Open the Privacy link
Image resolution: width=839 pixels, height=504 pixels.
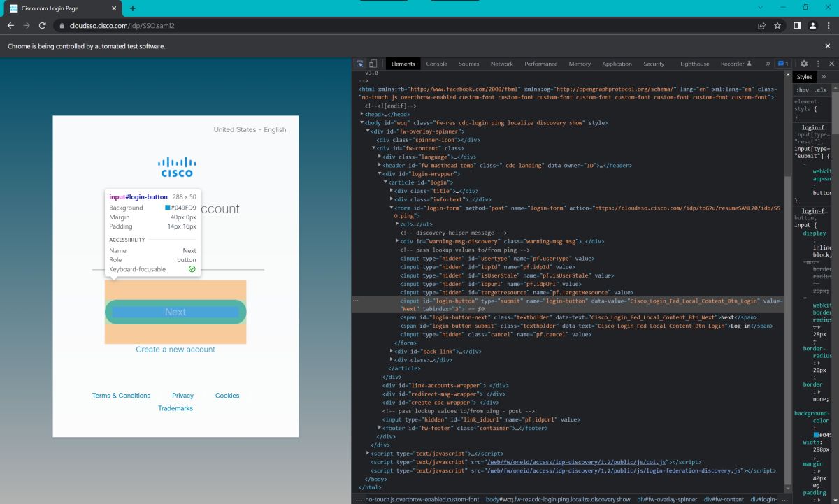click(x=182, y=396)
